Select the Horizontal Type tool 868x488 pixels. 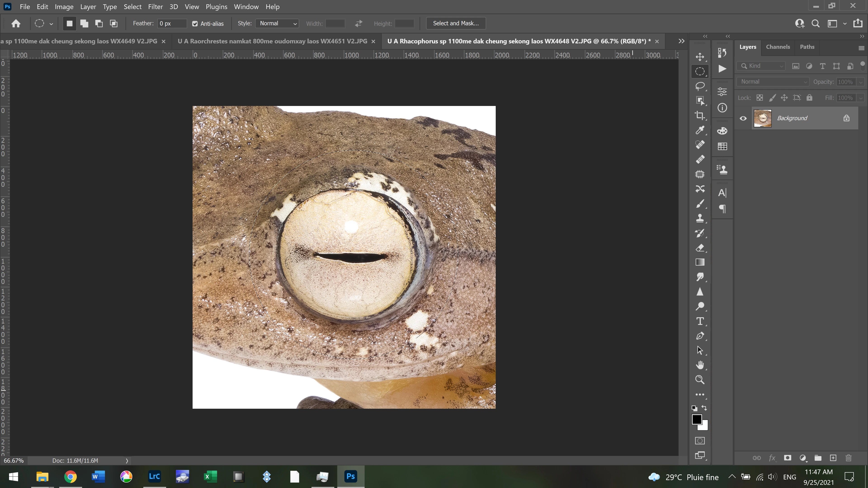[700, 321]
